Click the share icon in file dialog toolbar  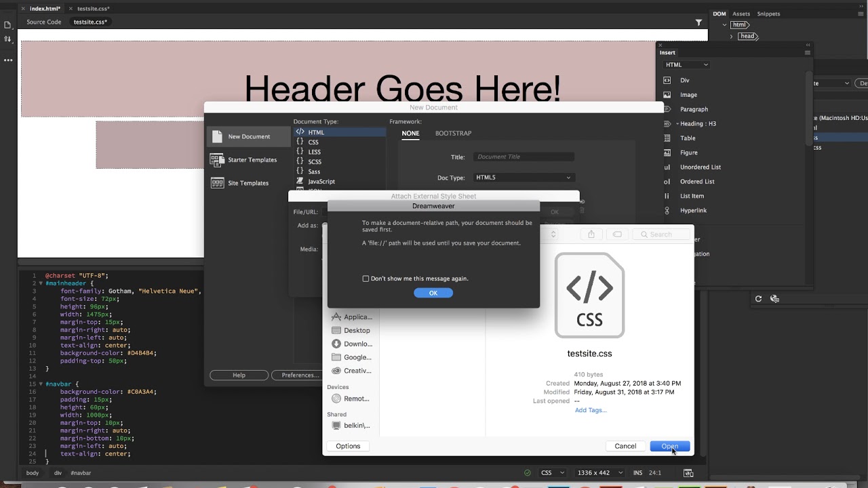coord(591,235)
